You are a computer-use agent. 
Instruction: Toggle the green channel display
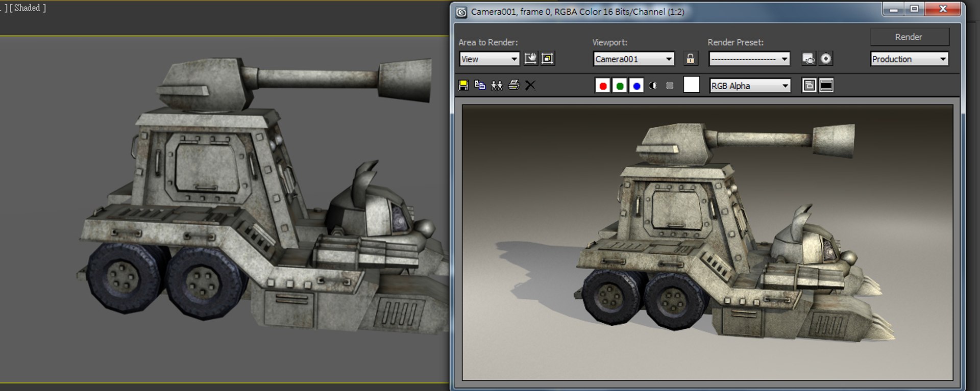pyautogui.click(x=620, y=86)
